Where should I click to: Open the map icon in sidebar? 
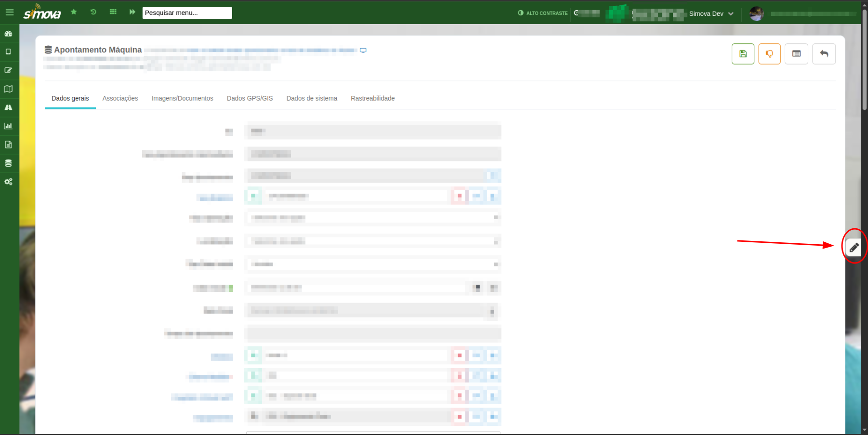(8, 89)
